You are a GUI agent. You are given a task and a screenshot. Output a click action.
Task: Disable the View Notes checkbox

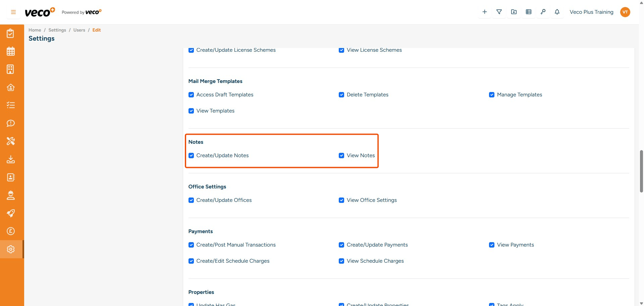[341, 155]
